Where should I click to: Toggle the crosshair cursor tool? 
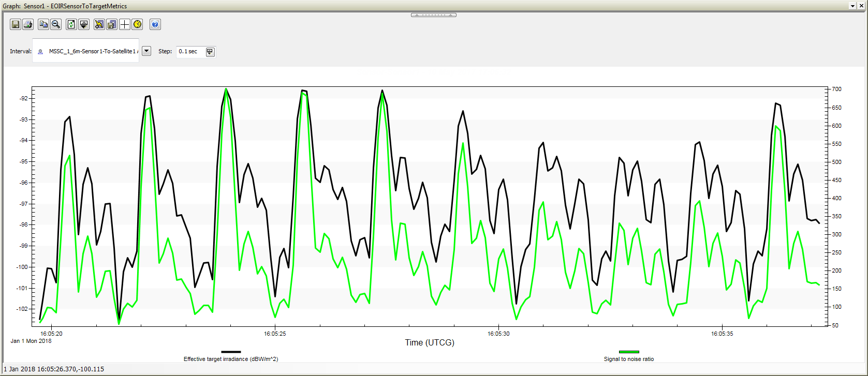pyautogui.click(x=125, y=24)
